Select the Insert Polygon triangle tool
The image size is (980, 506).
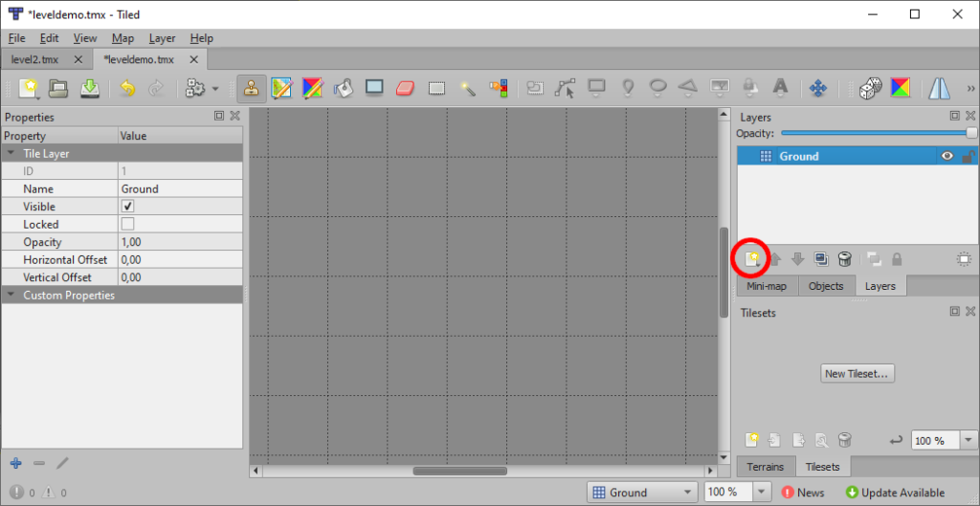(688, 89)
